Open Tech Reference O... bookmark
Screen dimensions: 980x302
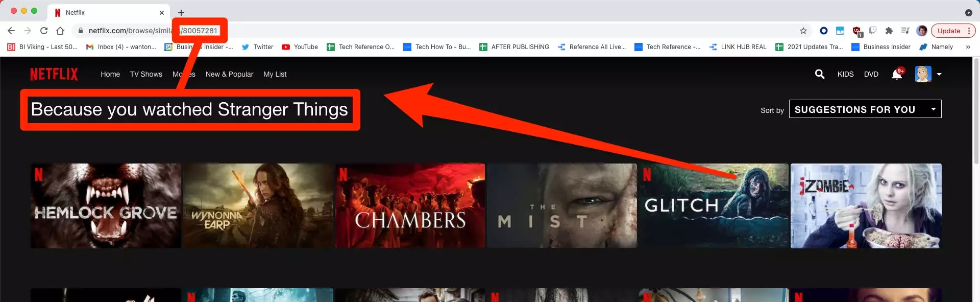pos(361,47)
